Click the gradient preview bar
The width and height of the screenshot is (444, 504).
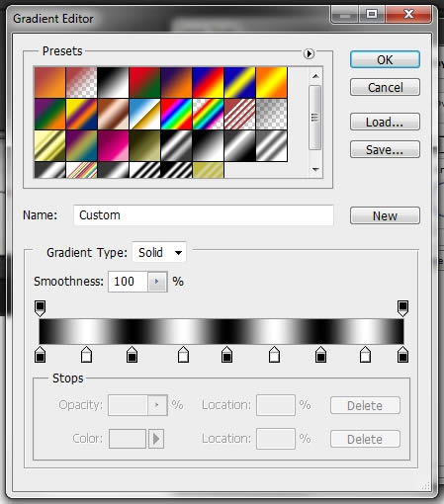click(222, 331)
